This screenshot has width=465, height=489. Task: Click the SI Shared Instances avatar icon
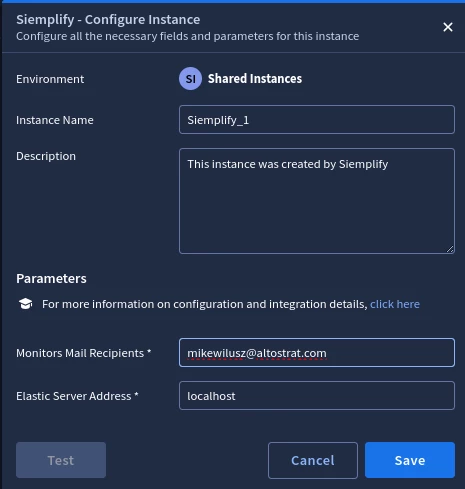point(190,79)
